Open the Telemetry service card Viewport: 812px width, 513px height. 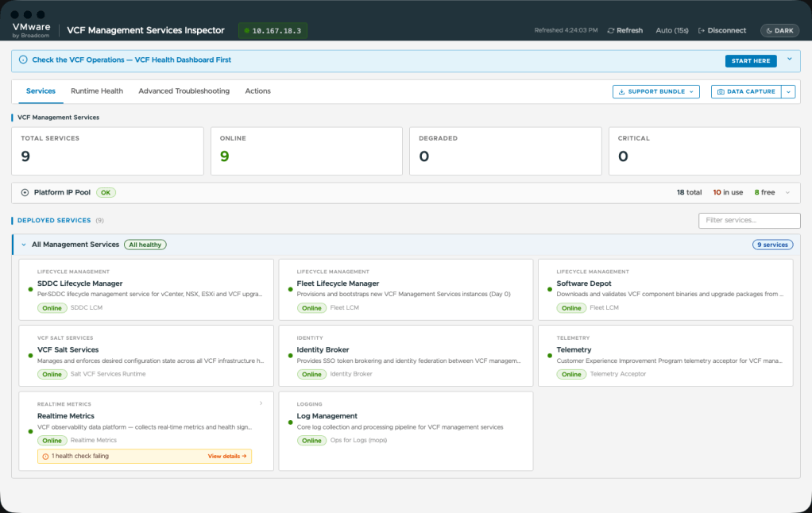[666, 356]
